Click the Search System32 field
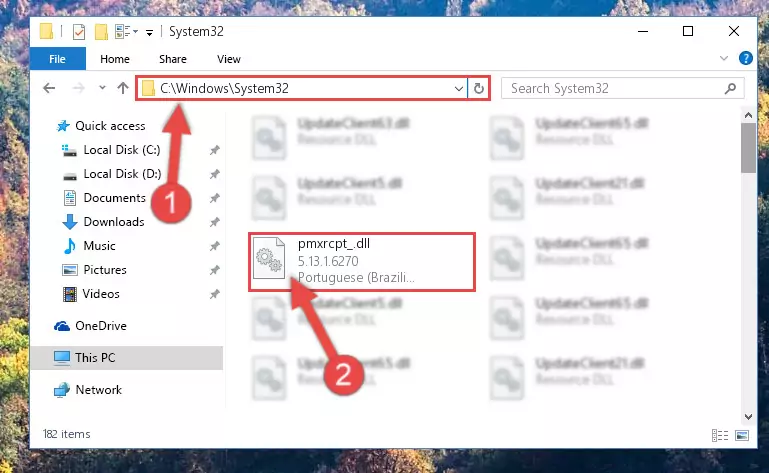This screenshot has height=473, width=769. pyautogui.click(x=622, y=88)
